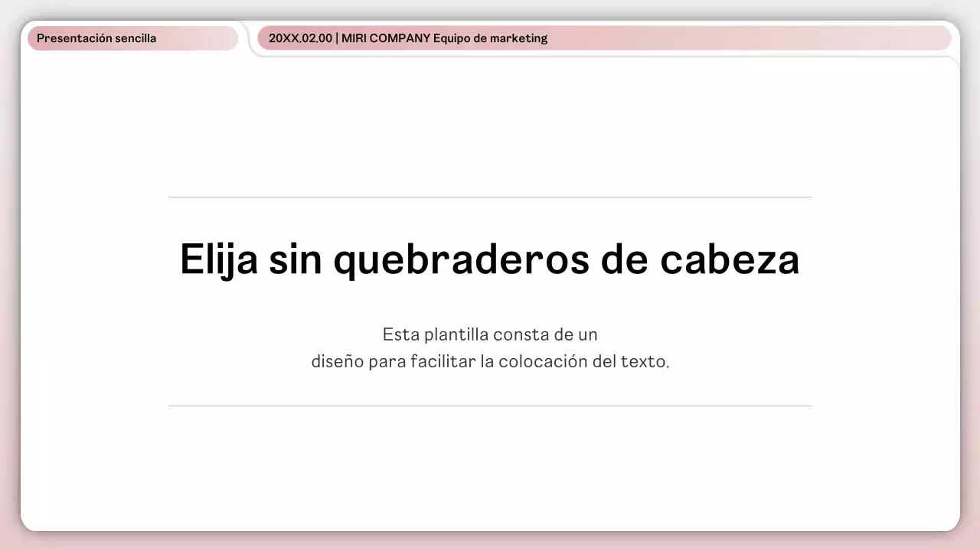Select the subtitle text 'Esta plantilla consta de un'
This screenshot has height=551, width=980.
[489, 334]
